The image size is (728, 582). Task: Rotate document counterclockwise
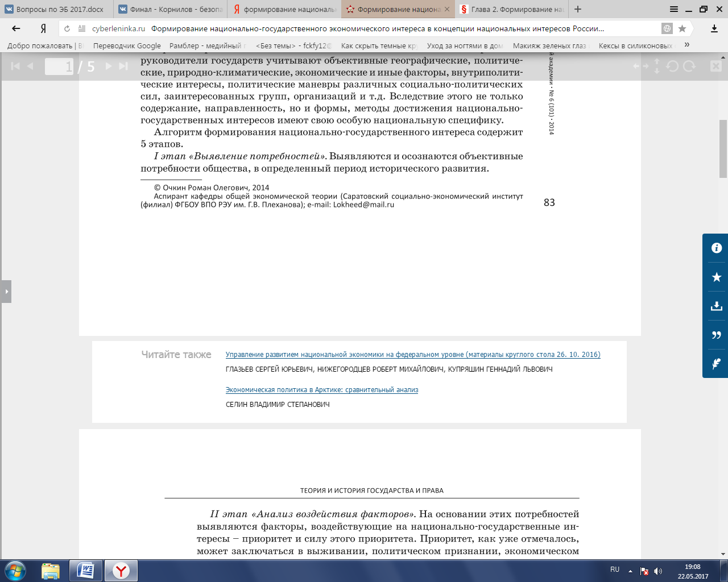(x=672, y=66)
